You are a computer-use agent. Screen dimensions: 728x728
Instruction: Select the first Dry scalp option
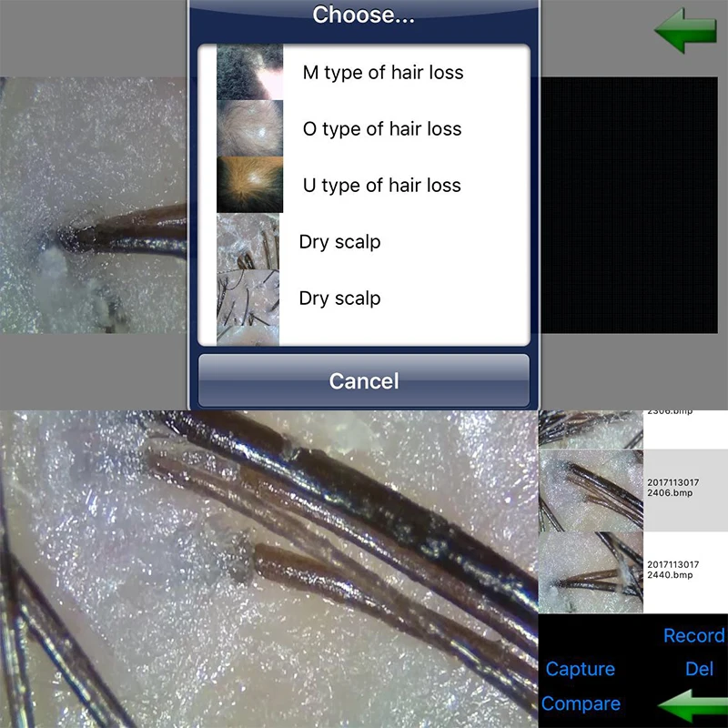pyautogui.click(x=364, y=242)
